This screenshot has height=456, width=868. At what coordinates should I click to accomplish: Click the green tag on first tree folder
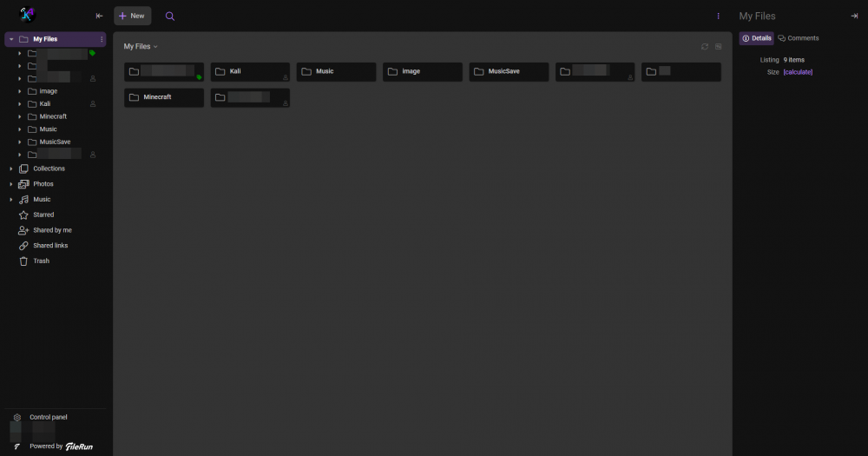pyautogui.click(x=93, y=53)
